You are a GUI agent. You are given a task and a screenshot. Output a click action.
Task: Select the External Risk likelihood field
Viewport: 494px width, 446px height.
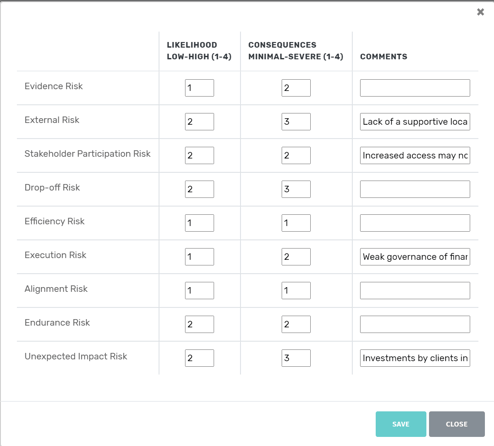coord(199,122)
